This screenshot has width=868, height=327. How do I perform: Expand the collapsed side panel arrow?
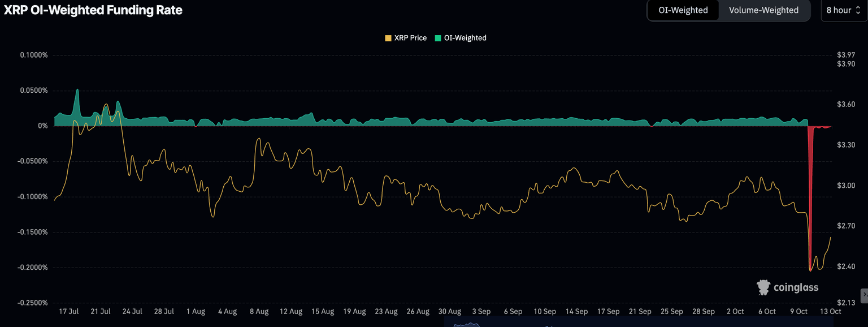864,295
